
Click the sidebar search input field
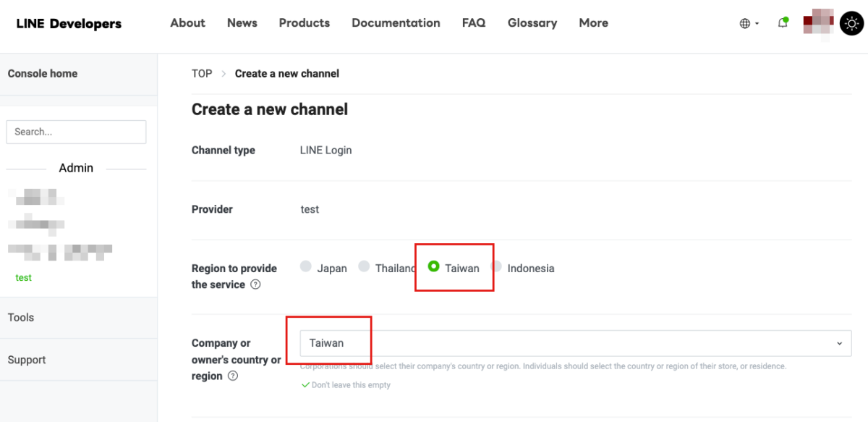(x=76, y=132)
